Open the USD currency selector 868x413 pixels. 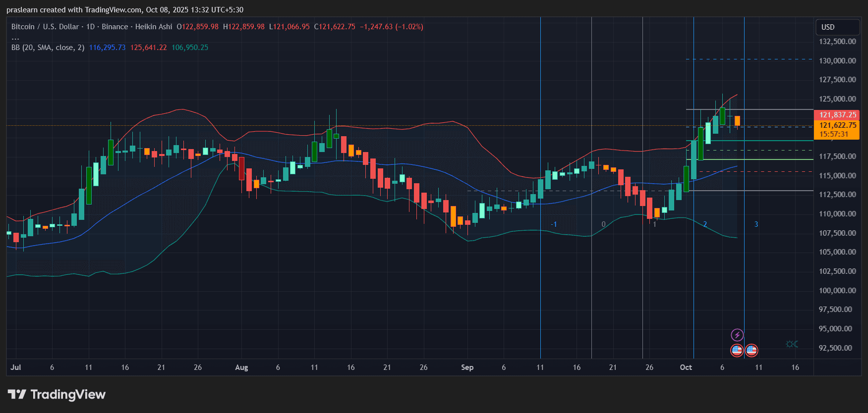pos(837,27)
